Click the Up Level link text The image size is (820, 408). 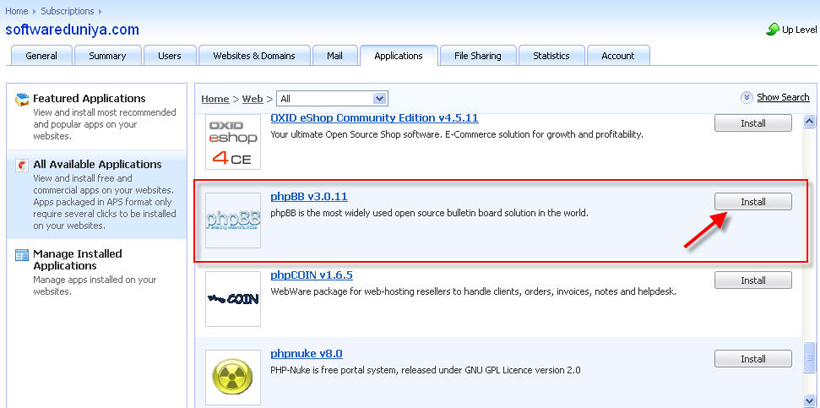pos(800,30)
